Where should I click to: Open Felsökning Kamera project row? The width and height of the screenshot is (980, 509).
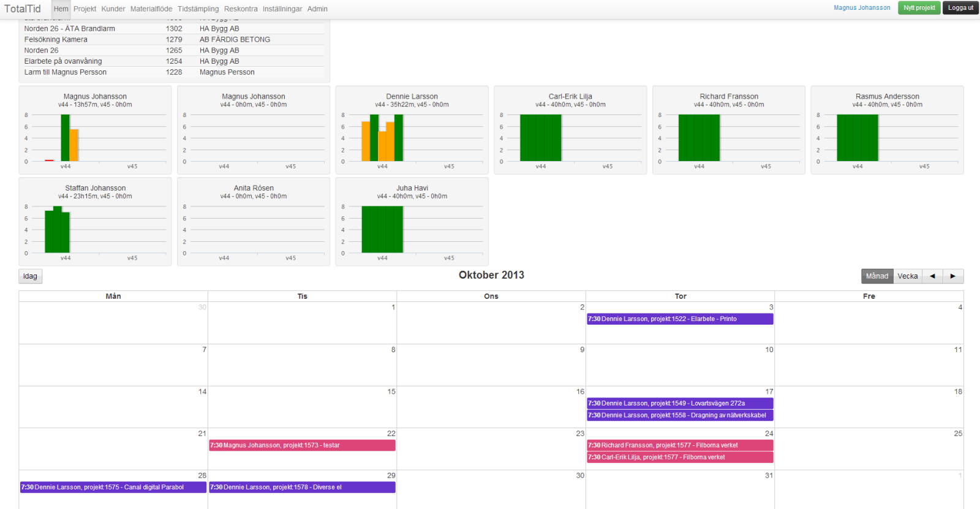tap(56, 40)
